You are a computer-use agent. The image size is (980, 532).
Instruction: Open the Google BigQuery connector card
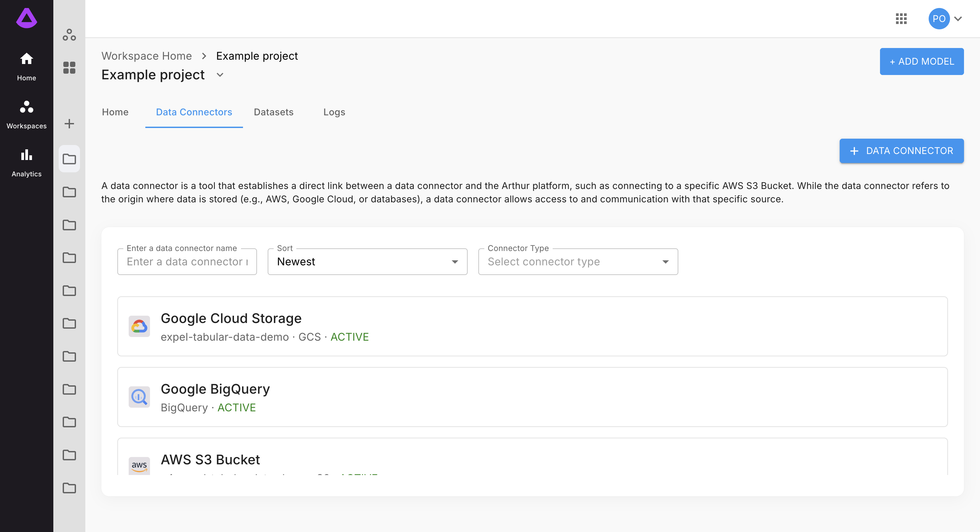pos(532,397)
